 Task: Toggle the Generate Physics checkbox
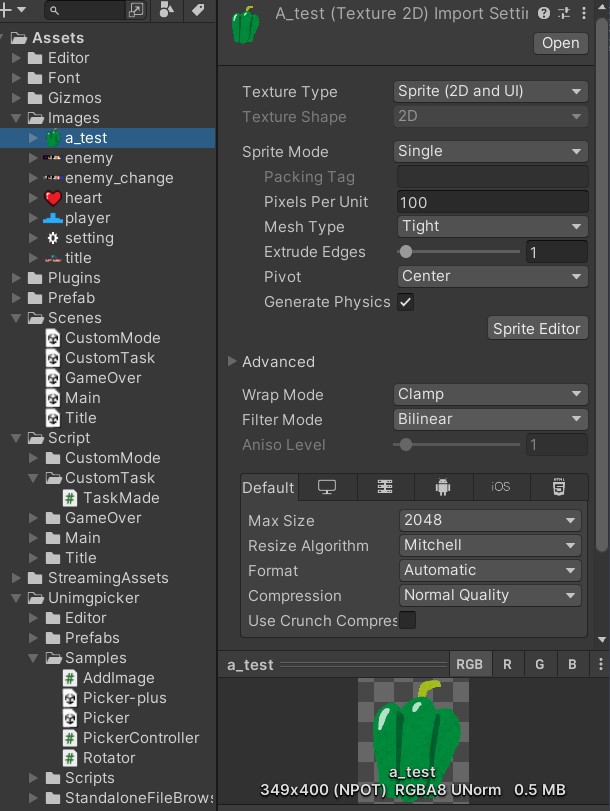pyautogui.click(x=406, y=303)
